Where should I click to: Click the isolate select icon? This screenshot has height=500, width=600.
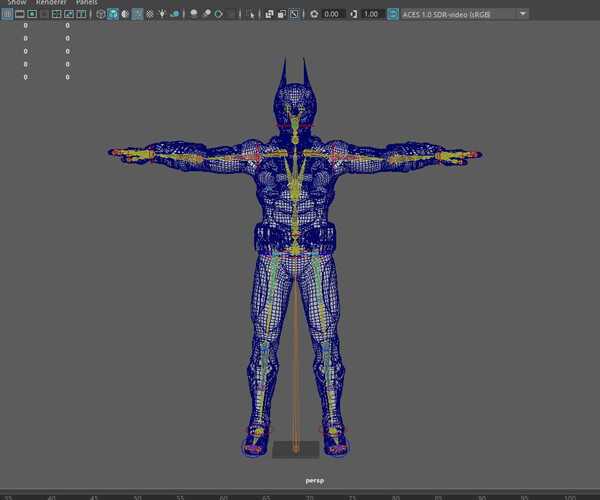(x=250, y=15)
